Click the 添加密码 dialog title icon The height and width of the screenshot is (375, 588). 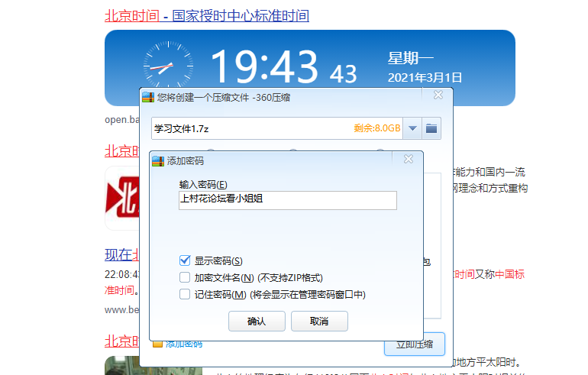click(157, 161)
